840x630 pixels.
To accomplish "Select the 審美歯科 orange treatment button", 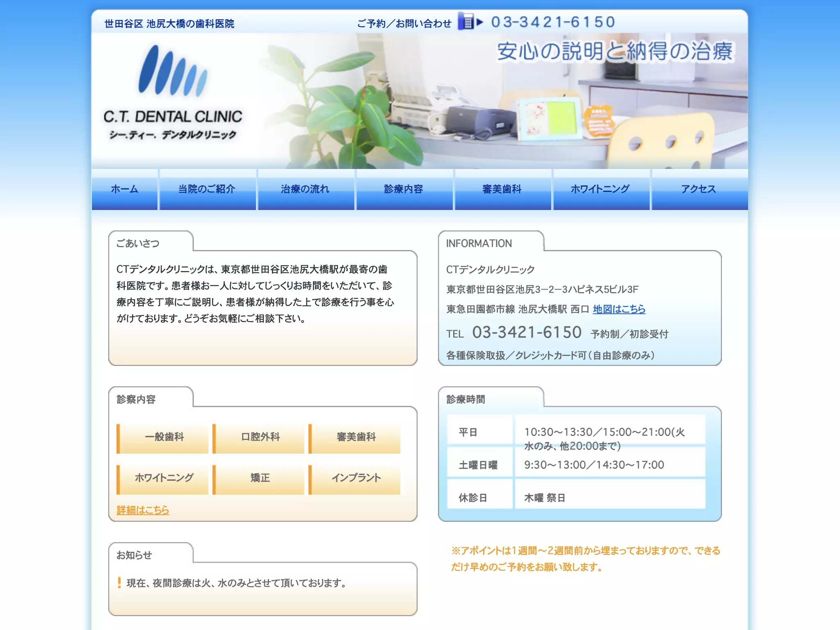I will click(355, 438).
